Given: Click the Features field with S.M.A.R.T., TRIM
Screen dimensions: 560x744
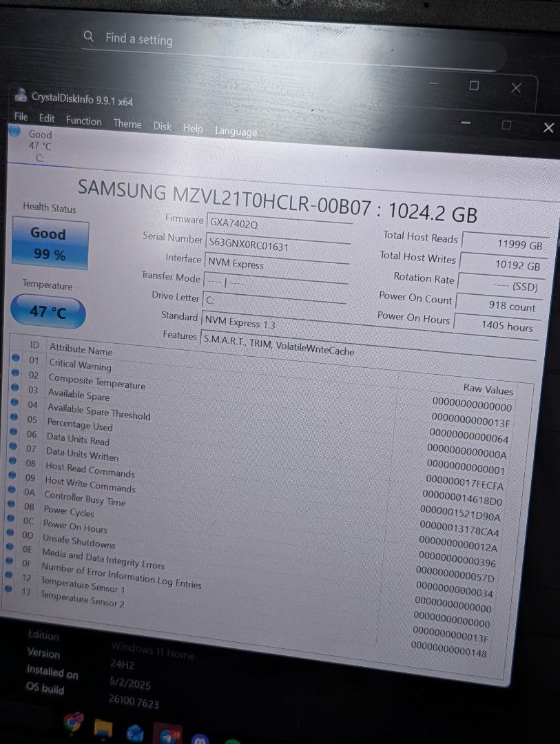Looking at the screenshot, I should tap(369, 349).
